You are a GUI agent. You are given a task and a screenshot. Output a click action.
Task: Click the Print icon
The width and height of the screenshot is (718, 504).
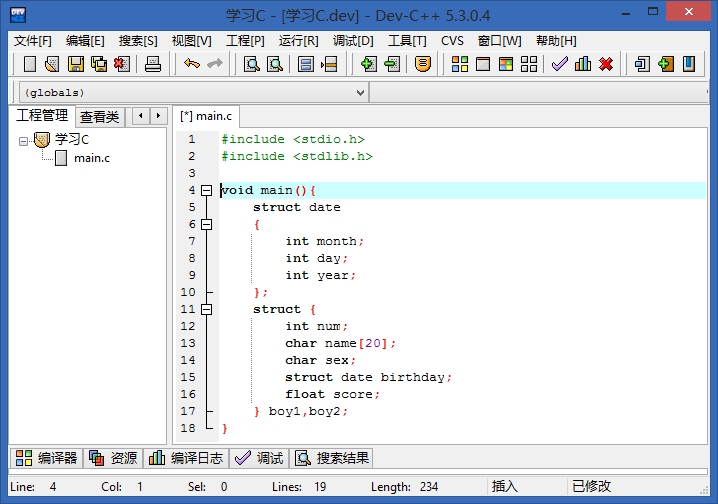(x=152, y=64)
